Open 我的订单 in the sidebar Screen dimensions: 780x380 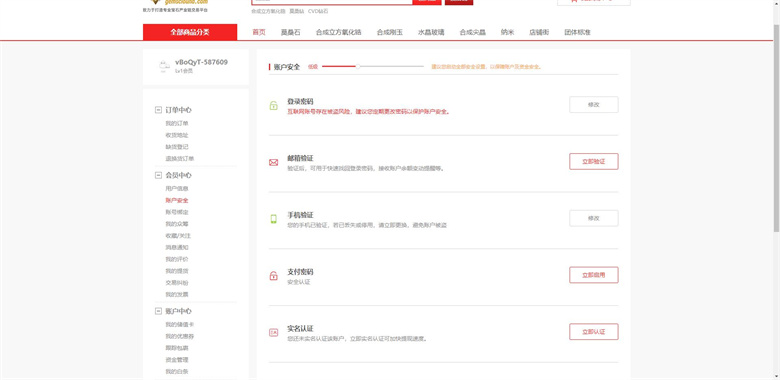tap(177, 123)
